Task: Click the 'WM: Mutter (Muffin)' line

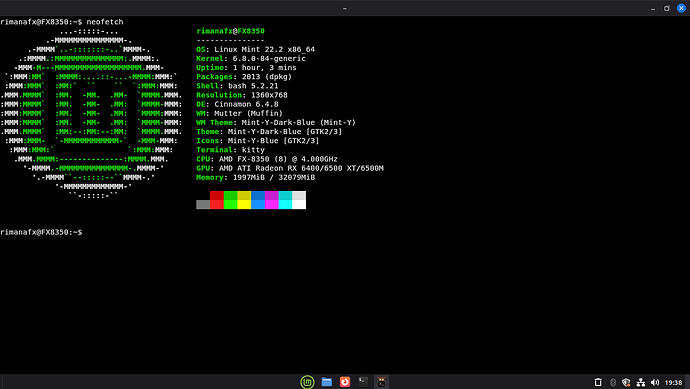Action: tap(239, 114)
